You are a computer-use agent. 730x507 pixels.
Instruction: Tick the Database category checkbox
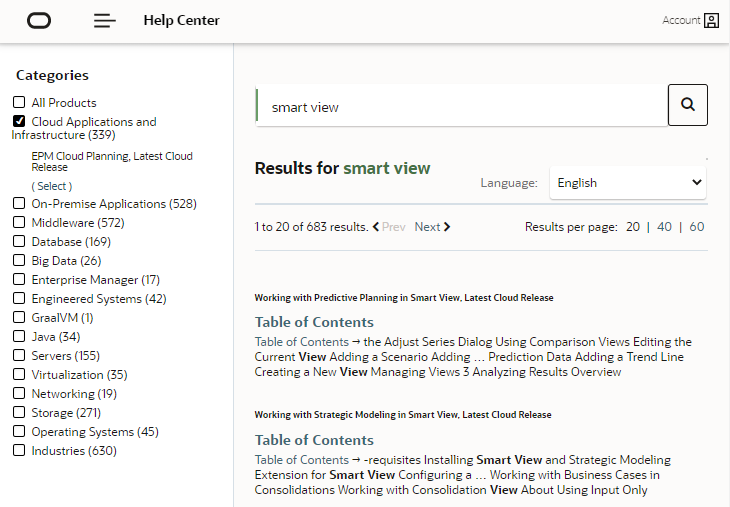coord(19,242)
